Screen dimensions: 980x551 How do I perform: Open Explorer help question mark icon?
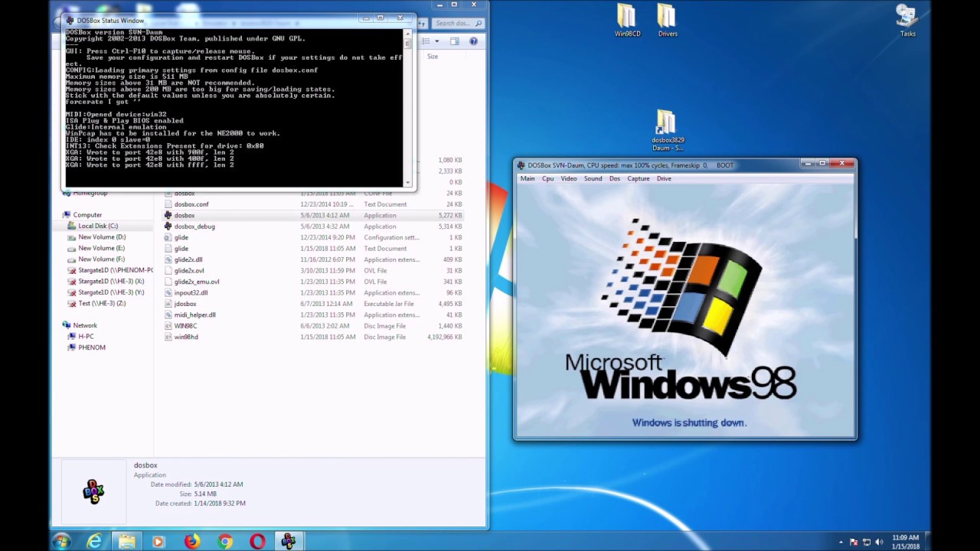(x=473, y=41)
